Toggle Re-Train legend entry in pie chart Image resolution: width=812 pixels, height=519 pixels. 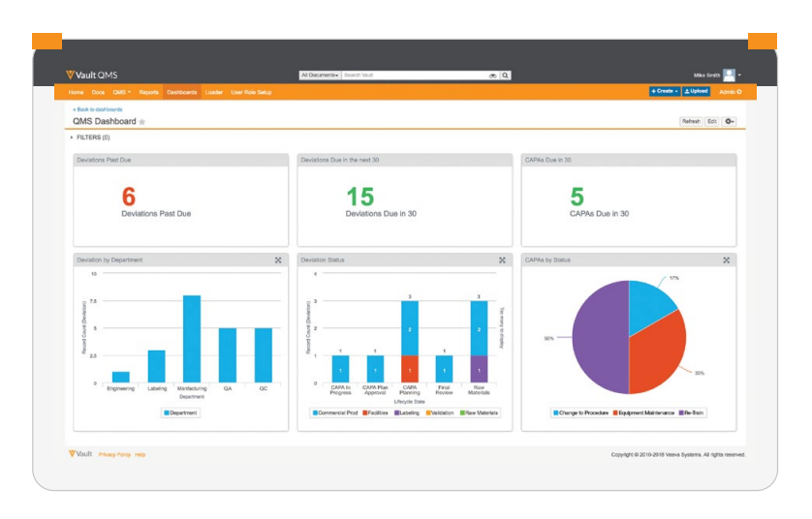click(x=692, y=412)
